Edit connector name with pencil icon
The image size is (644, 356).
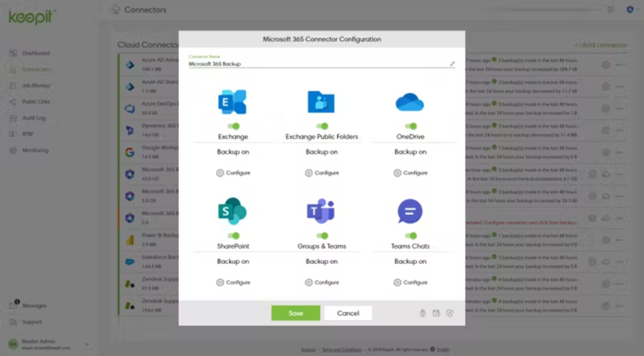[452, 64]
